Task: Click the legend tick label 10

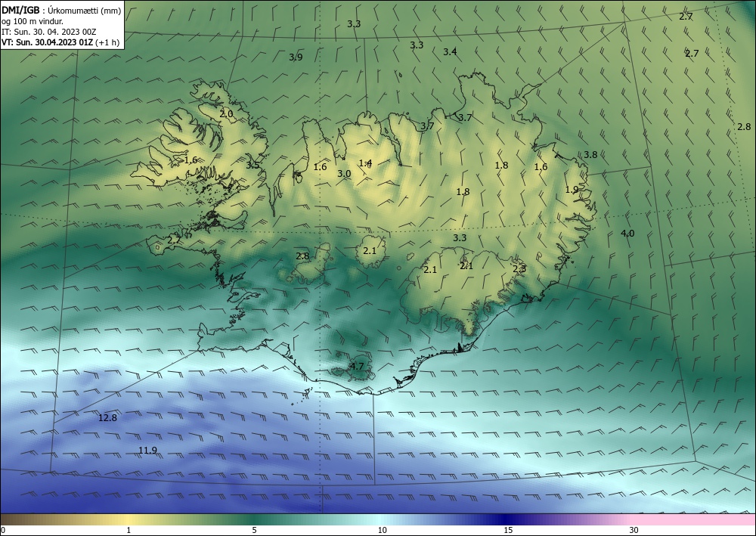Action: point(382,530)
